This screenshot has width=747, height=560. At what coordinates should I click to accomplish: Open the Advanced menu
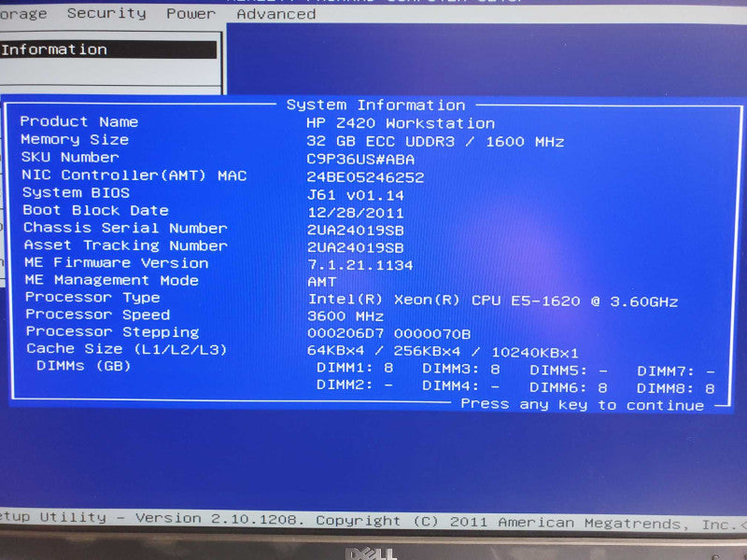pyautogui.click(x=276, y=14)
